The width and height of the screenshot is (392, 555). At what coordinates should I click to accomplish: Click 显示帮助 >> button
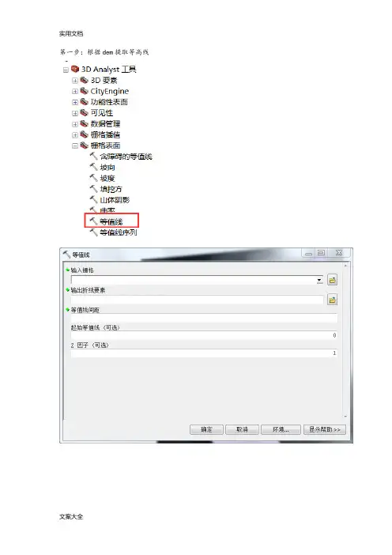[324, 429]
